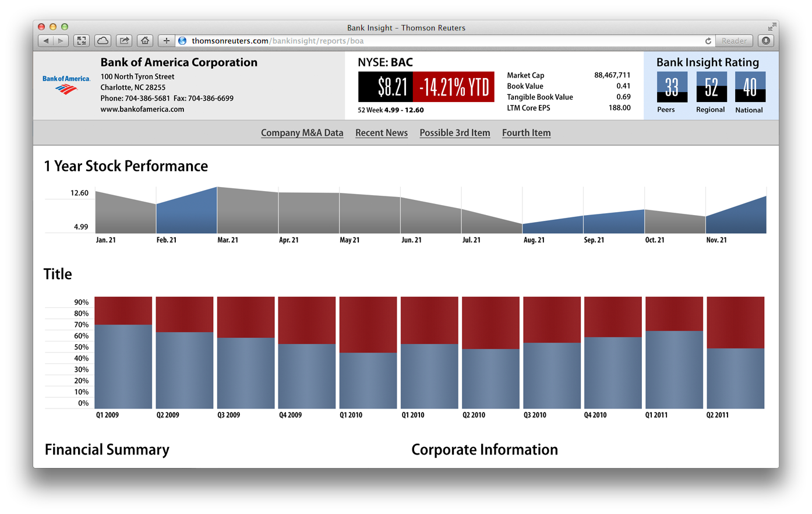Click the Tangible Book Value 0.69
The image size is (812, 514).
623,97
